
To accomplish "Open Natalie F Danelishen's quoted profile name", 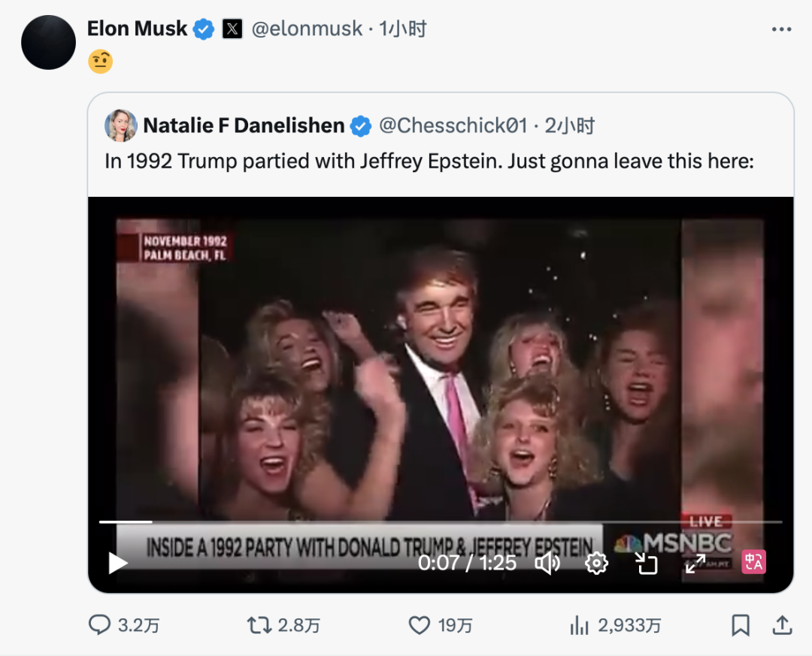I will tap(244, 125).
